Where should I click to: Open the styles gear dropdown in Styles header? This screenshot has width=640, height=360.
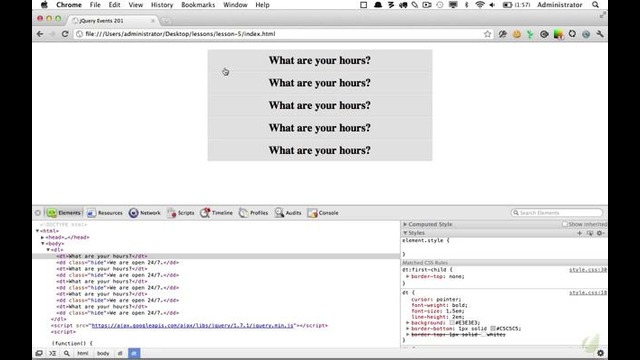pos(600,233)
